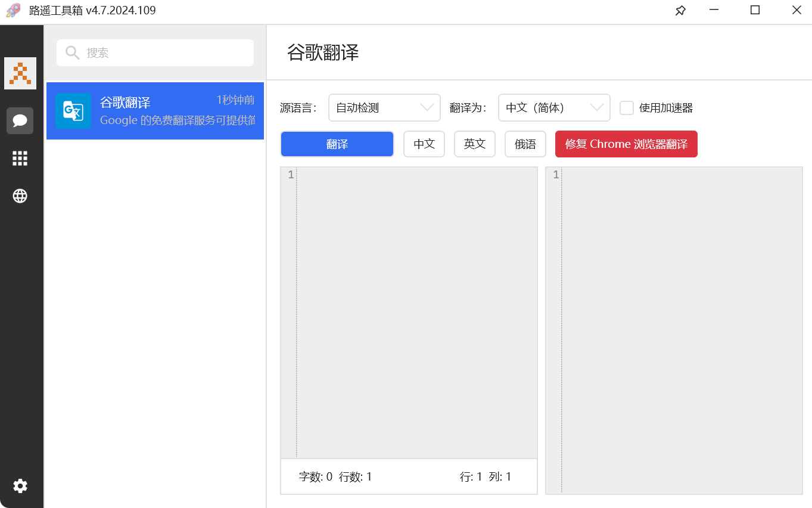
Task: Expand the 源语言 自动检测 dropdown
Action: [x=384, y=108]
